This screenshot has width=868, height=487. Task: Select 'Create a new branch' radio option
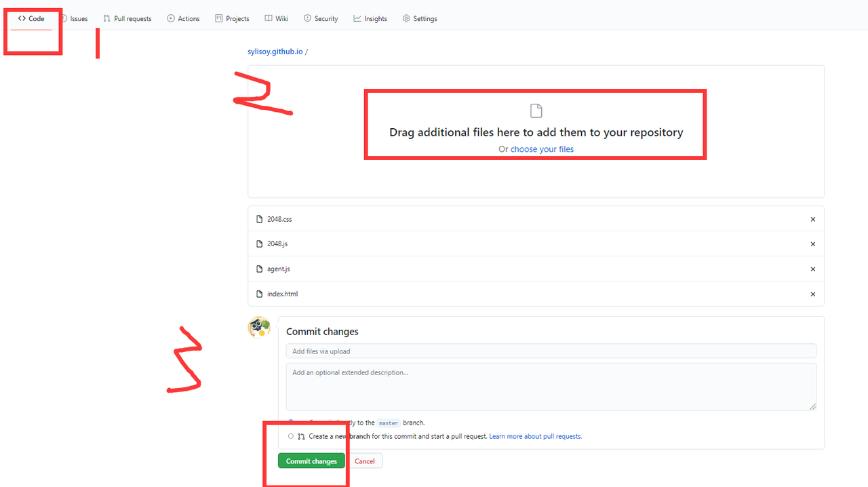coord(291,436)
